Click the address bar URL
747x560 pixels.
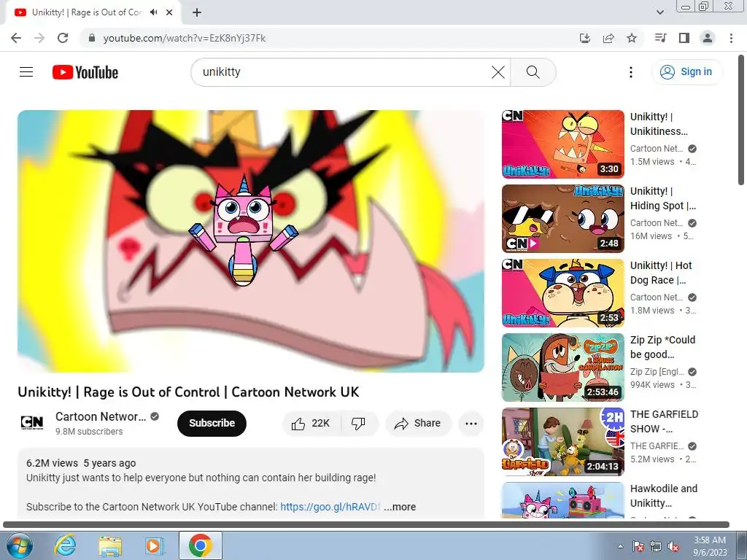[x=185, y=38]
